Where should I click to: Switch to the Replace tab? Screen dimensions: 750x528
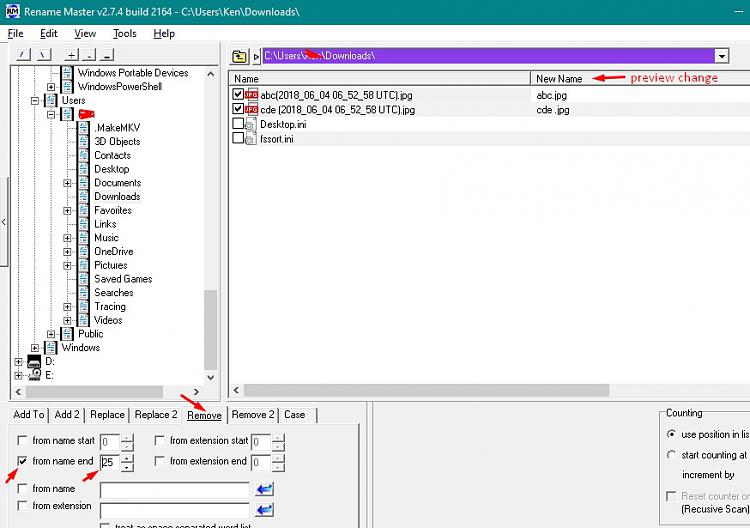[x=107, y=414]
